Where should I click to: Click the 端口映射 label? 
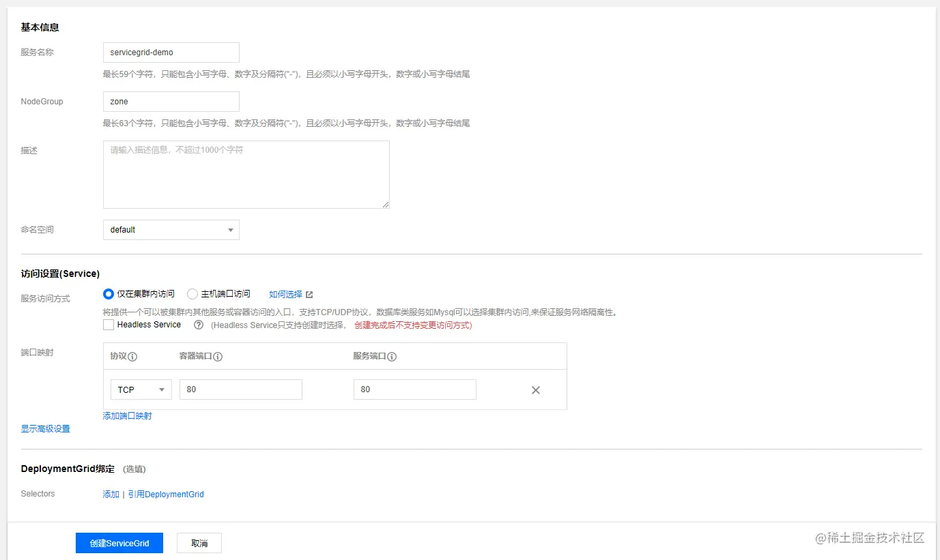(37, 353)
